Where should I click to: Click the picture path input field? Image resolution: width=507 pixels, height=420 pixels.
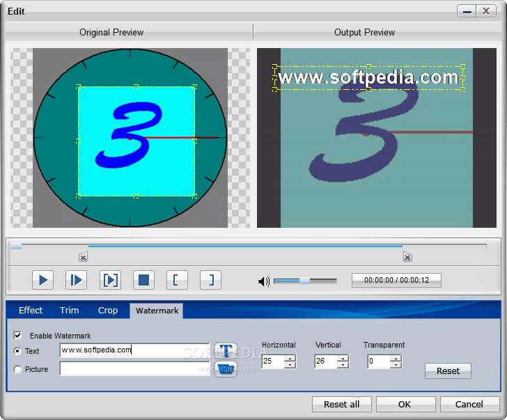(x=135, y=368)
